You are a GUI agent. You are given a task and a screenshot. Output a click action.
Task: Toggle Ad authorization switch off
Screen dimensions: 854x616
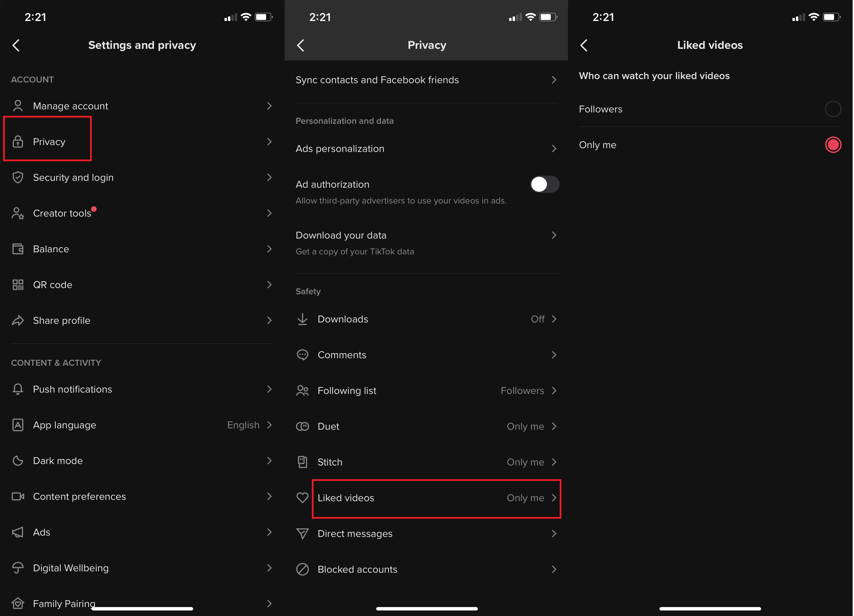(544, 184)
